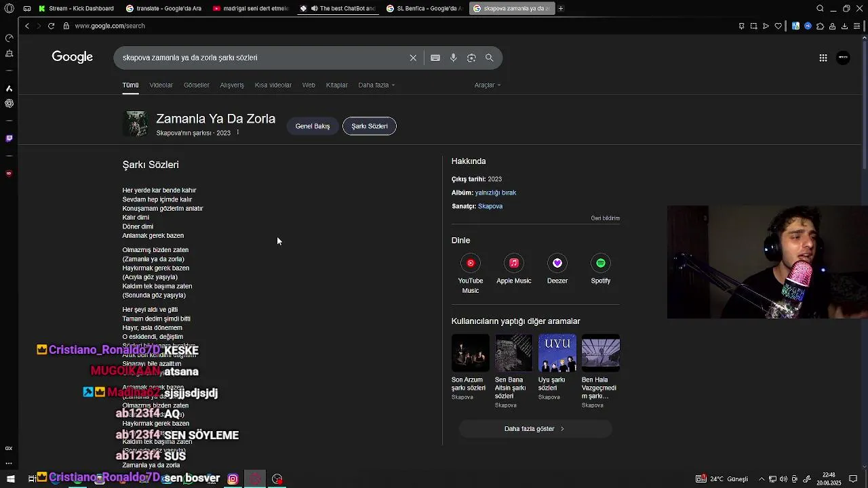This screenshot has height=488, width=868.
Task: Click the Şarkı Sözleri button
Action: (370, 126)
